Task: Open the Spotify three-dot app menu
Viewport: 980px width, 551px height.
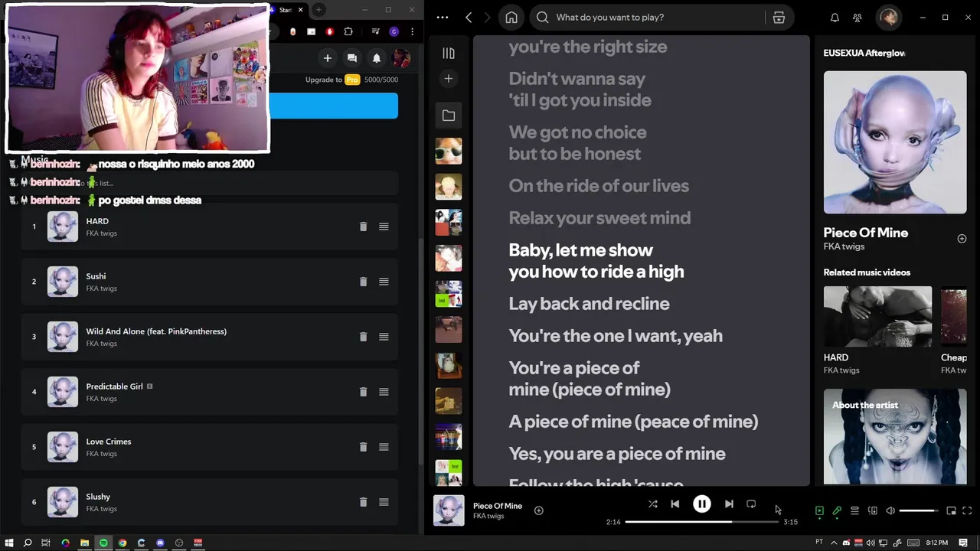Action: [x=443, y=18]
